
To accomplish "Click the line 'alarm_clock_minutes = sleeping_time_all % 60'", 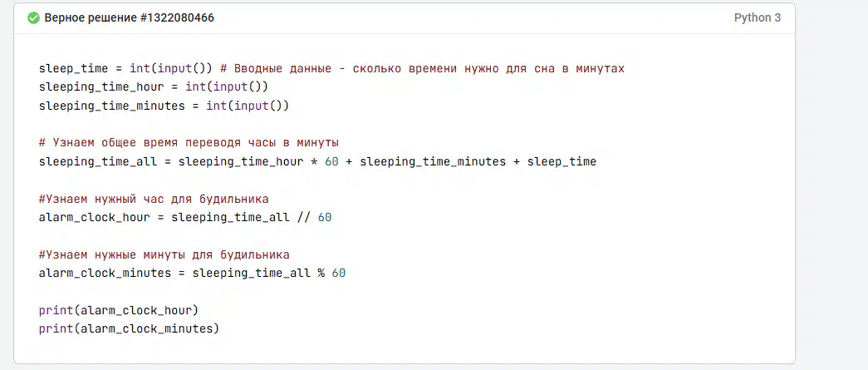I will click(192, 273).
